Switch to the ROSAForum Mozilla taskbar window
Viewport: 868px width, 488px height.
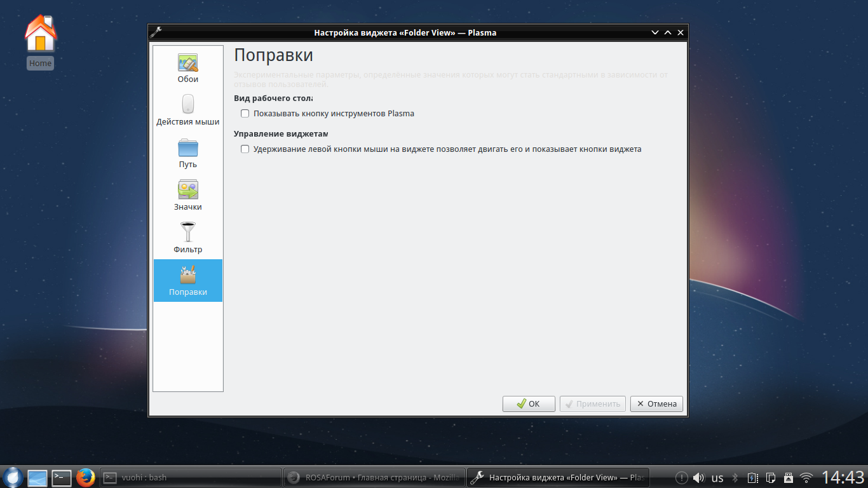tap(374, 477)
